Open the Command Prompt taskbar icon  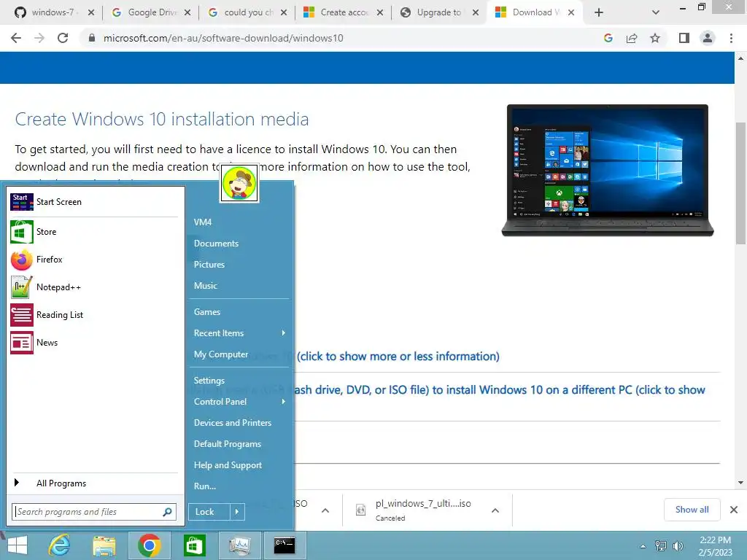tap(285, 545)
